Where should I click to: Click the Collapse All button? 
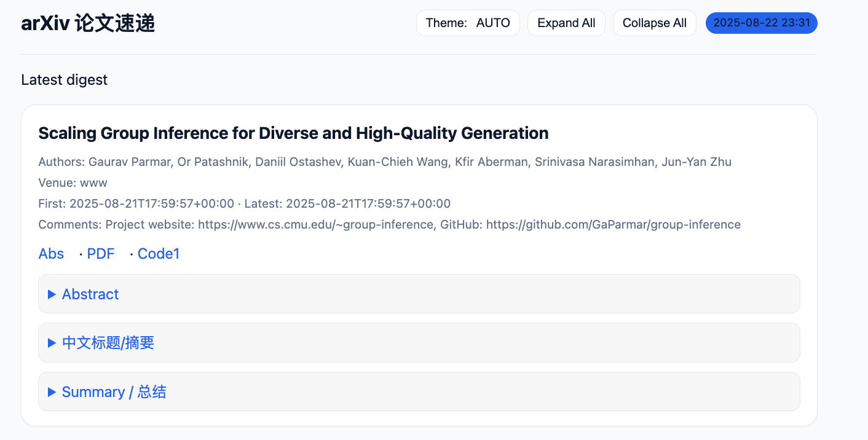tap(654, 23)
